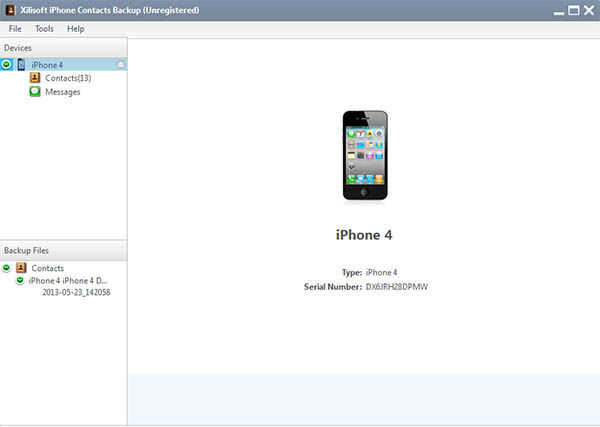Click the Type value iPhone 4
This screenshot has height=427, width=600.
tap(382, 272)
